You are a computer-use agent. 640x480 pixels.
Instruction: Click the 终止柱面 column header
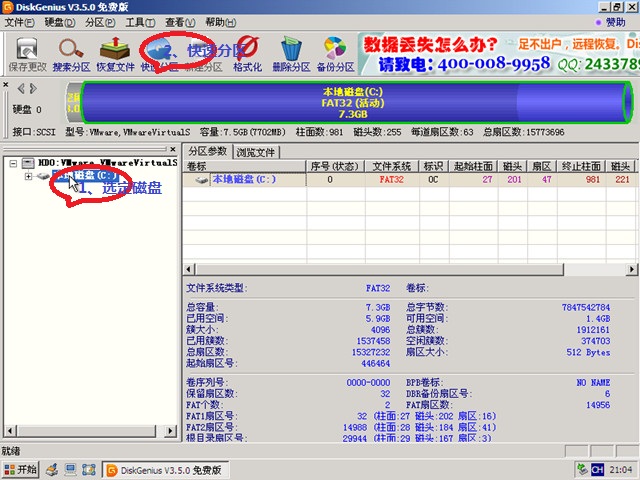[x=581, y=167]
